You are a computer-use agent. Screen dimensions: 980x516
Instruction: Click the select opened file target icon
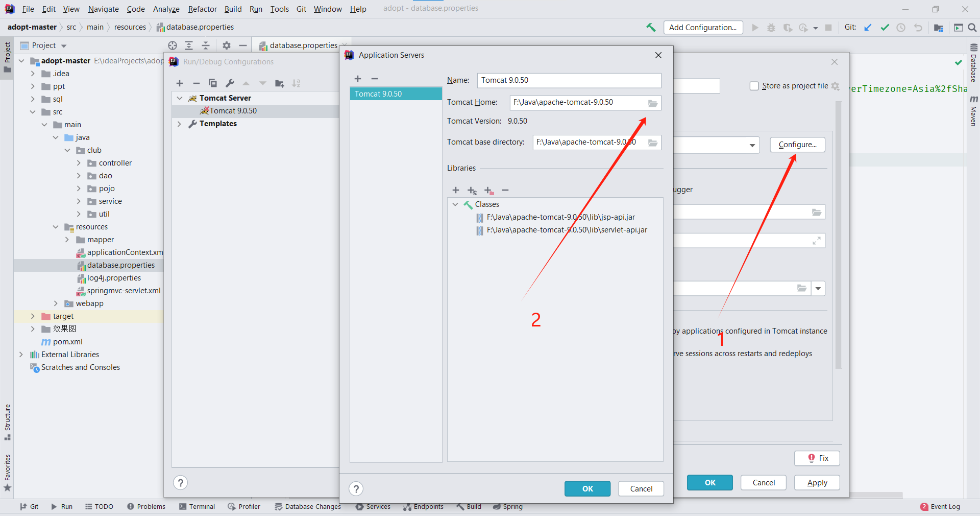[173, 45]
